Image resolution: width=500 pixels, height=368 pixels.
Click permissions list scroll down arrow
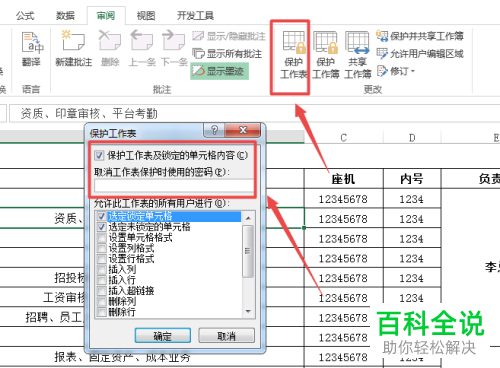248,311
